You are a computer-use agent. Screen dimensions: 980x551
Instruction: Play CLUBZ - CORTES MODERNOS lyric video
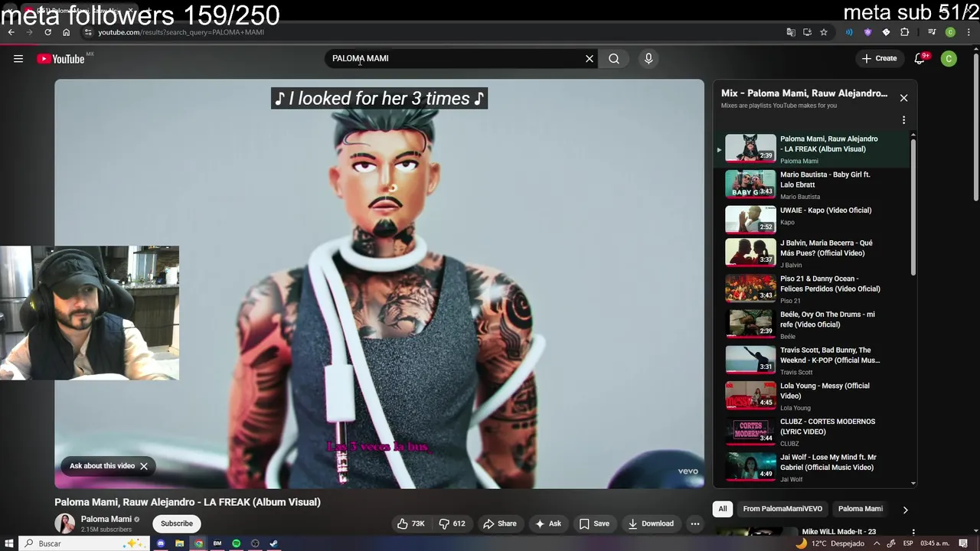(x=812, y=432)
